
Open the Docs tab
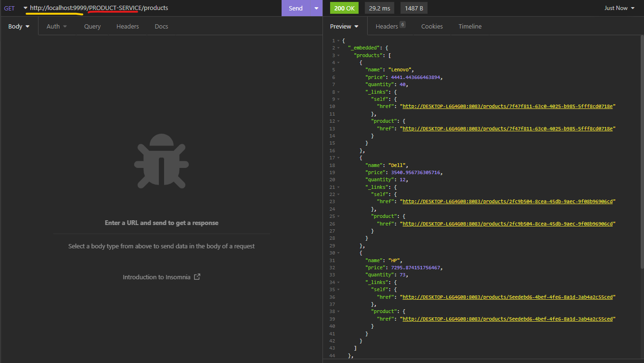161,26
